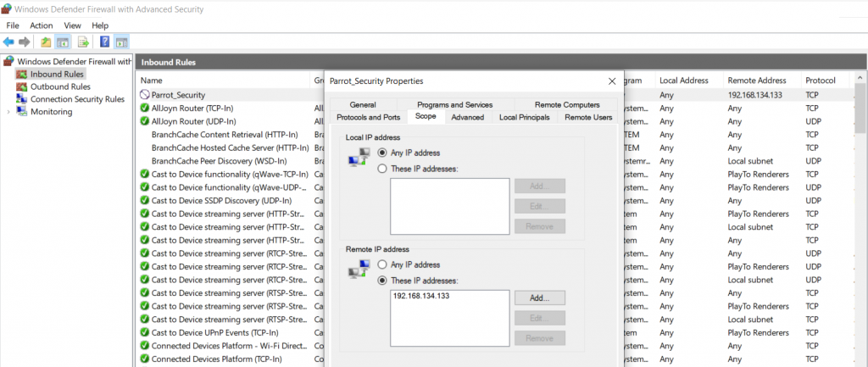Screen dimensions: 868x367
Task: Select These IP addresses under Local IP address
Action: 381,169
